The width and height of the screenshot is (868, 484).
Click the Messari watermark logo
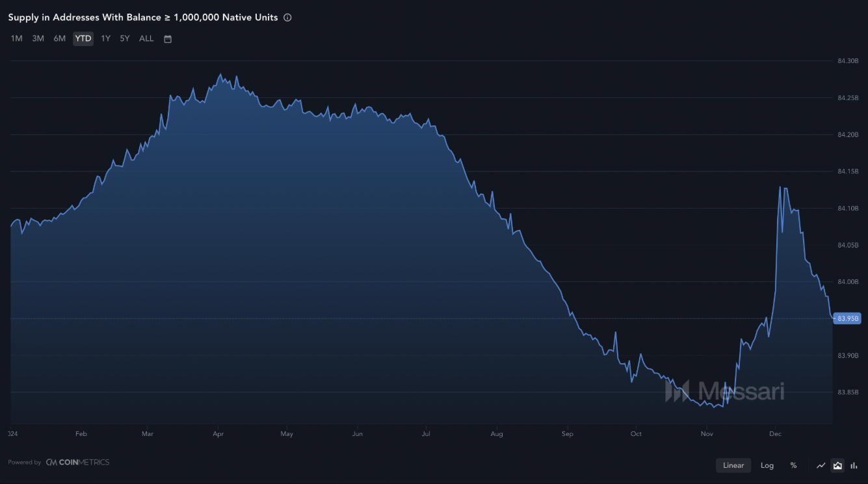[x=724, y=390]
